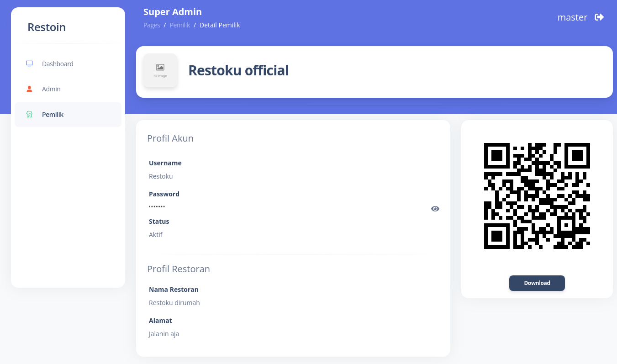Click the hidden password dots

point(157,207)
